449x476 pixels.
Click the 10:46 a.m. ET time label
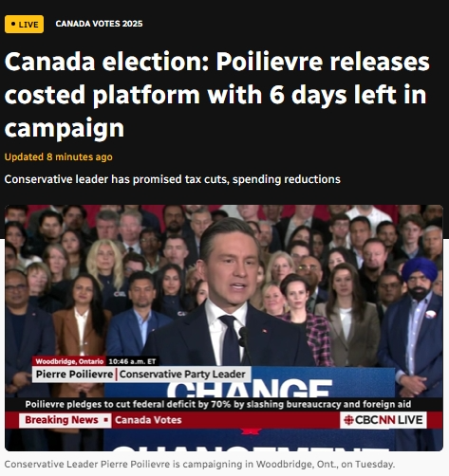click(132, 361)
